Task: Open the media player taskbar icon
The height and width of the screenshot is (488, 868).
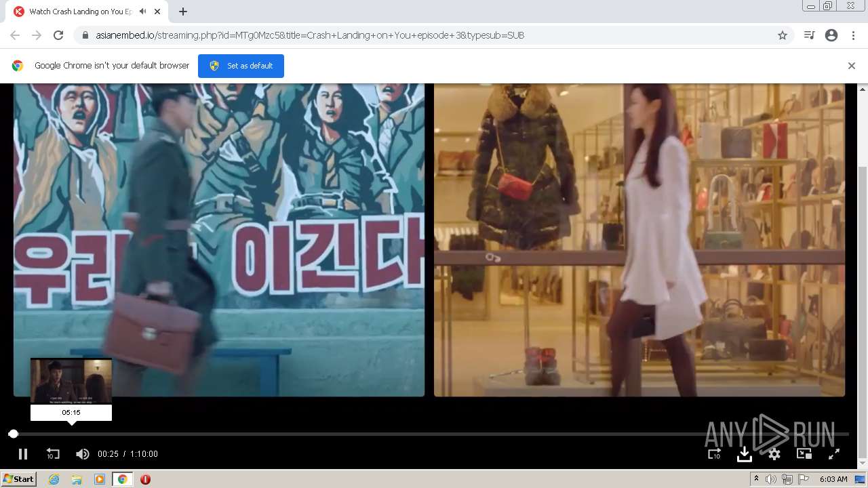Action: click(100, 479)
